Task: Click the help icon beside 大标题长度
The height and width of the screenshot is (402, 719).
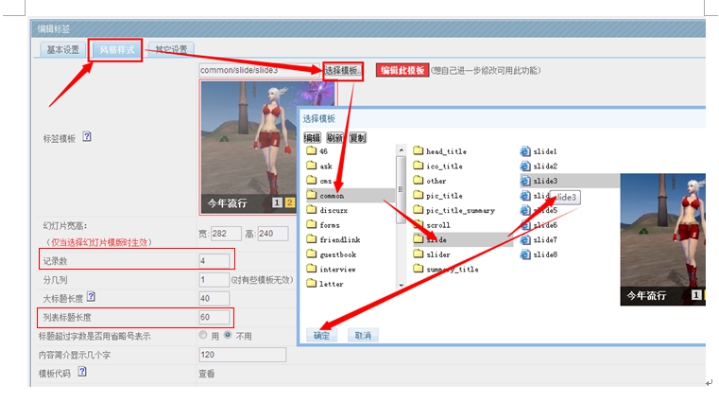Action: [x=91, y=297]
